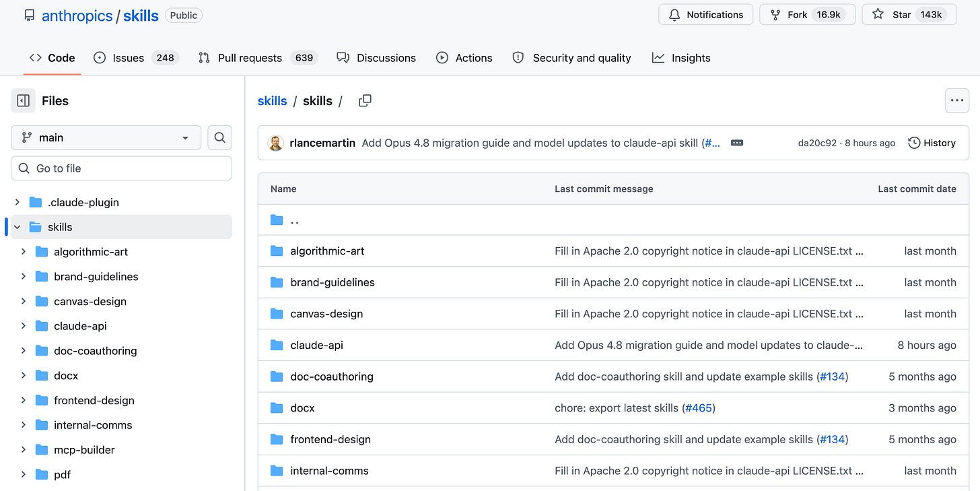
Task: Click the docx folder icon in the table
Action: pos(277,408)
